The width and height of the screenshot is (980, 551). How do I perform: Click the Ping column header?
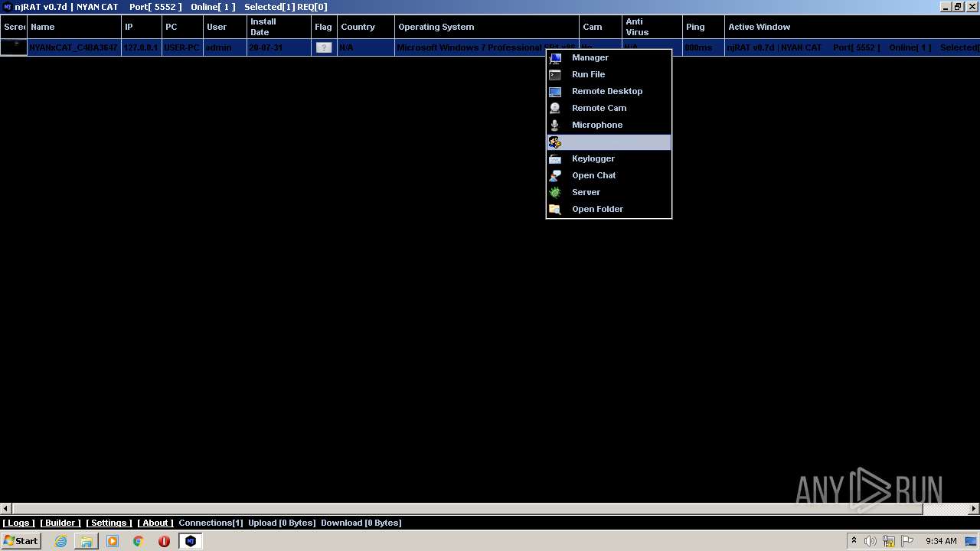[x=703, y=27]
